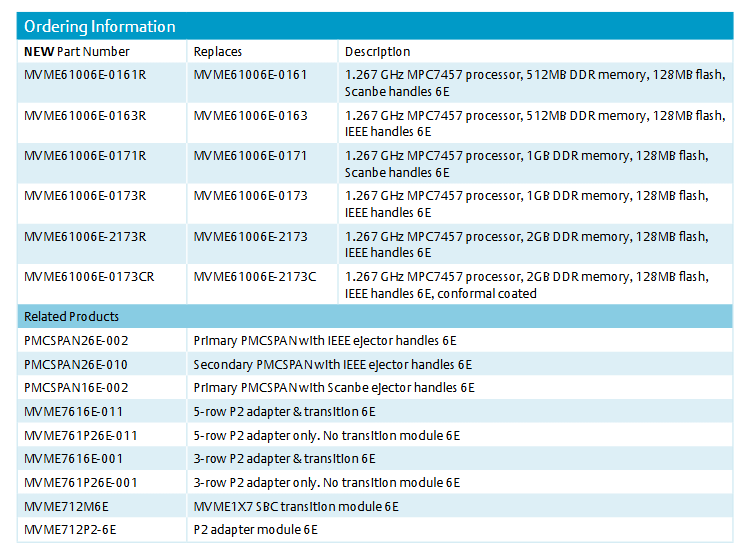Click 5-row P2 adapter & transition 6E
This screenshot has height=557, width=753.
284,412
